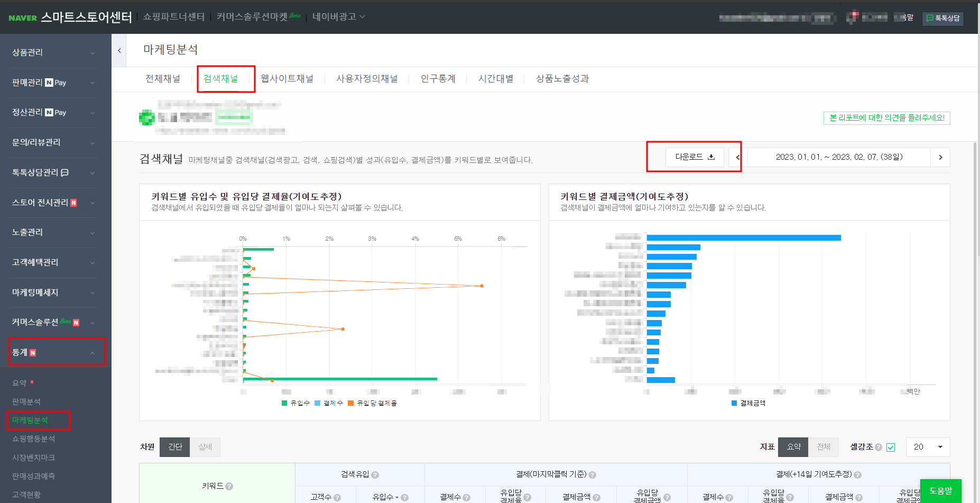
Task: Switch to 웹사이트채널 tab
Action: [x=287, y=79]
